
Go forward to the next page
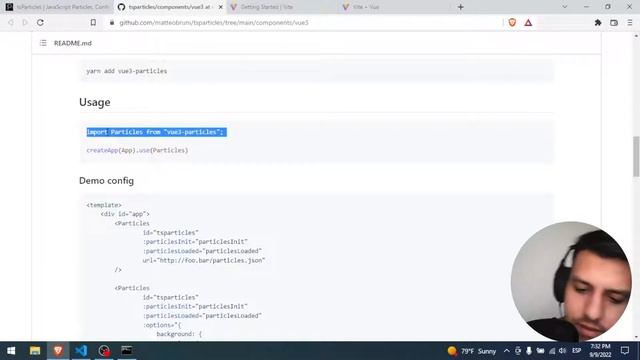25,22
